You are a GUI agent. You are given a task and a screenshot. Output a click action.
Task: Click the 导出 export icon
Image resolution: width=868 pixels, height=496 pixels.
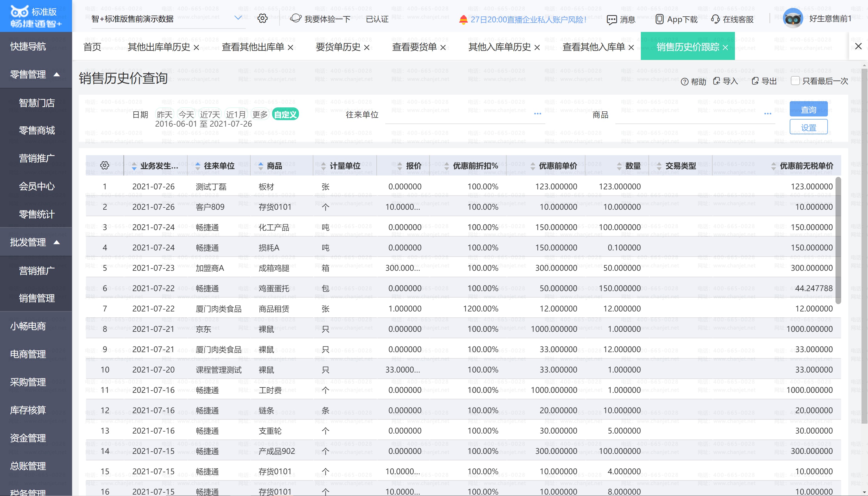pos(755,81)
